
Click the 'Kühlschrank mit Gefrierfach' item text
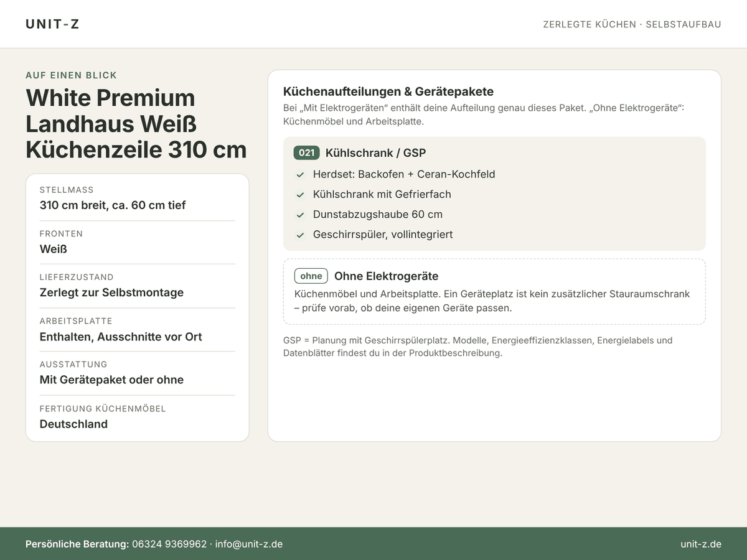(382, 194)
